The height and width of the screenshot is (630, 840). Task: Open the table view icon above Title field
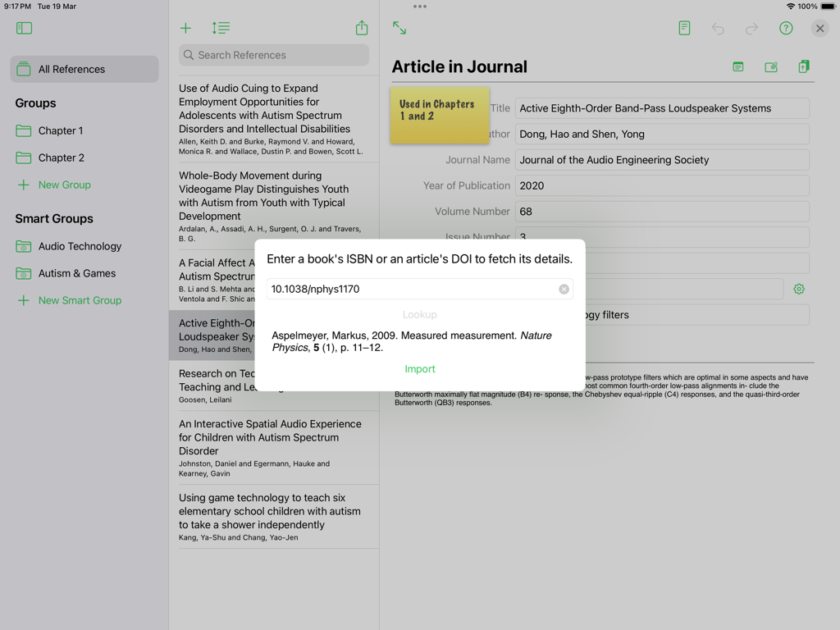click(737, 66)
